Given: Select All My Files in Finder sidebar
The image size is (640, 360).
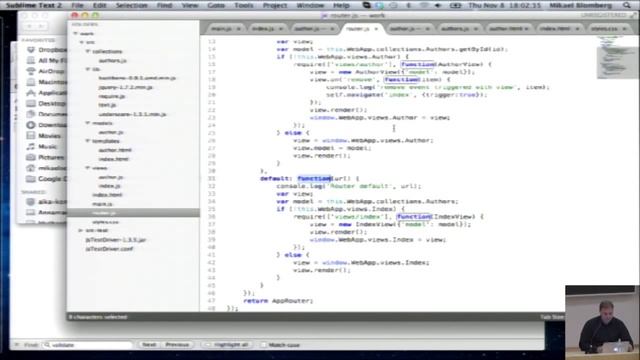Looking at the screenshot, I should pos(47,60).
